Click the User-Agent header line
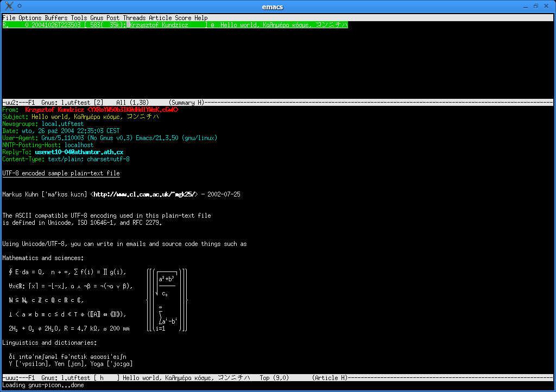The height and width of the screenshot is (392, 556). coord(110,138)
